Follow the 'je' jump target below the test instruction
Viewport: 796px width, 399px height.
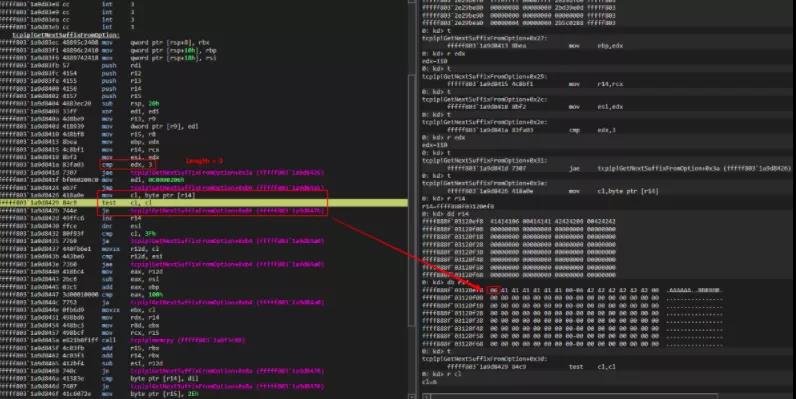point(227,211)
